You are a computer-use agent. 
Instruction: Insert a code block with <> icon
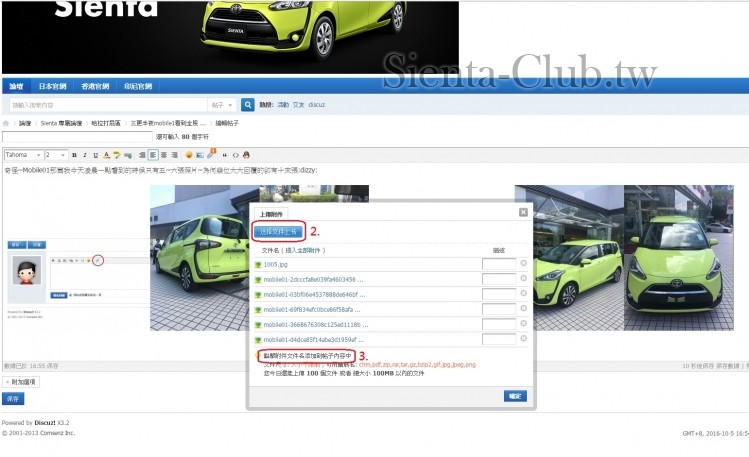tap(236, 155)
